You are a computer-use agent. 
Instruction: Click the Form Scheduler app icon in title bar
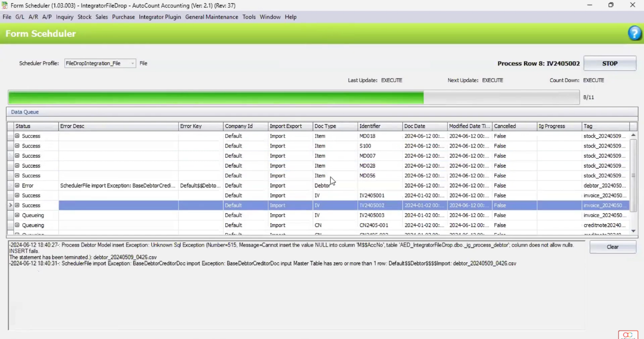coord(5,5)
